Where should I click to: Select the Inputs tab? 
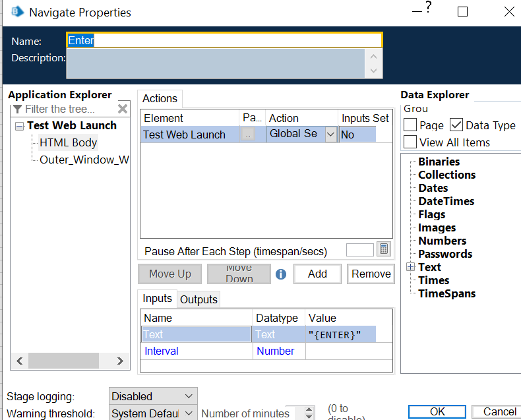(158, 299)
